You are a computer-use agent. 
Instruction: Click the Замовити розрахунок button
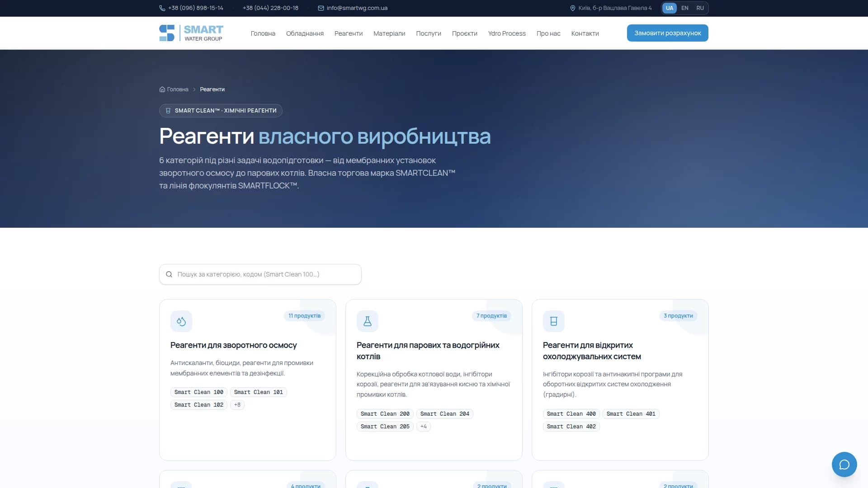pyautogui.click(x=668, y=33)
